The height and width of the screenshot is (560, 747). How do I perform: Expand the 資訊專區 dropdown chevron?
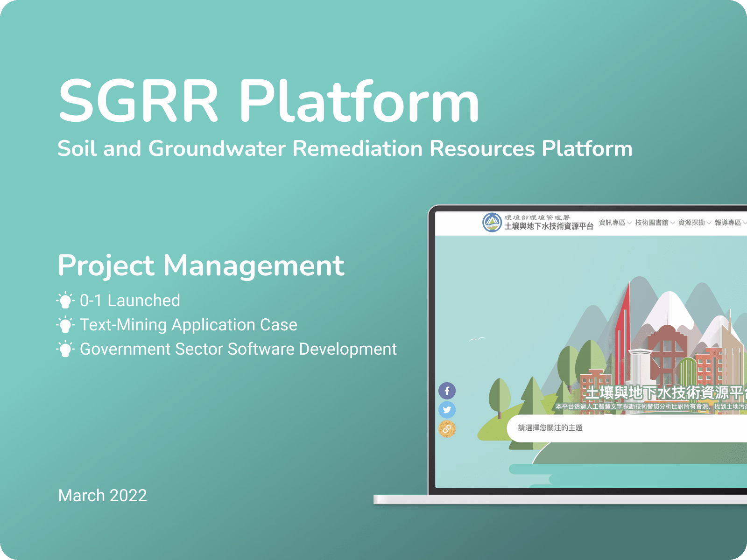click(x=630, y=223)
